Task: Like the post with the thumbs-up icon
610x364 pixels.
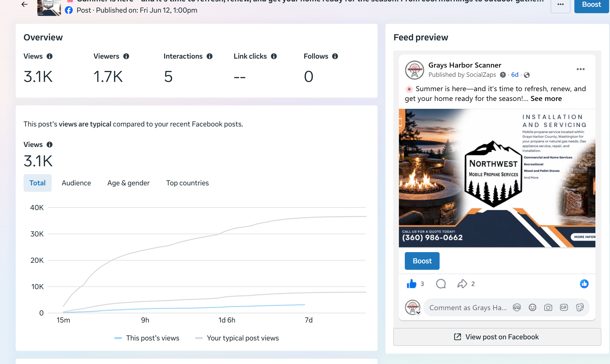Action: tap(412, 284)
